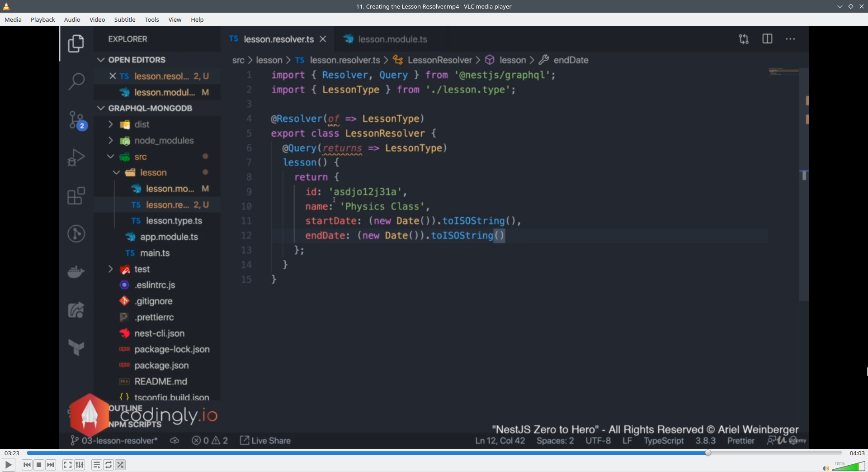Toggle random shuffle playback
Viewport: 868px width, 472px height.
click(120, 465)
